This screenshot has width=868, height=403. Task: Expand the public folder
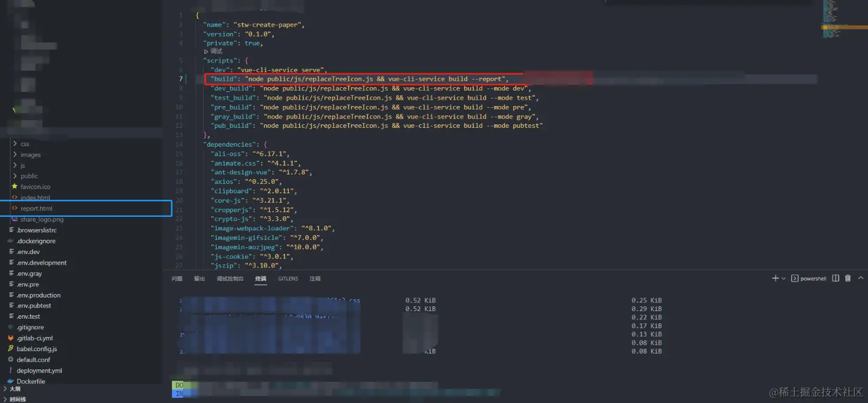(29, 176)
